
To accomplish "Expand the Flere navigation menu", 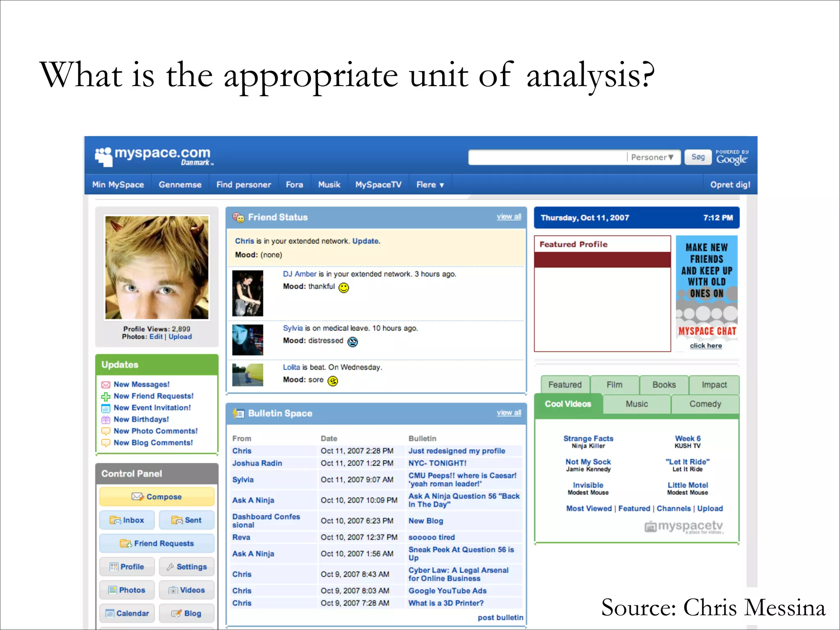I will click(x=430, y=185).
